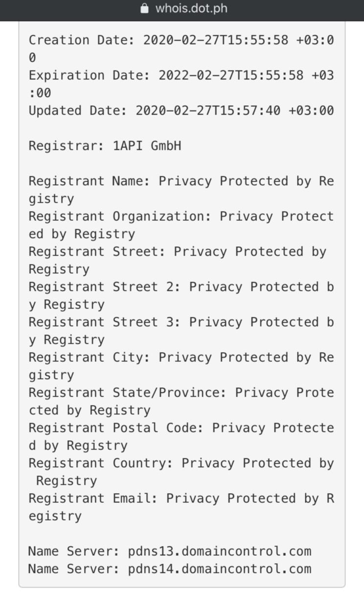Tap the Registrar 1API GmbH line
This screenshot has height=593, width=364.
point(105,146)
